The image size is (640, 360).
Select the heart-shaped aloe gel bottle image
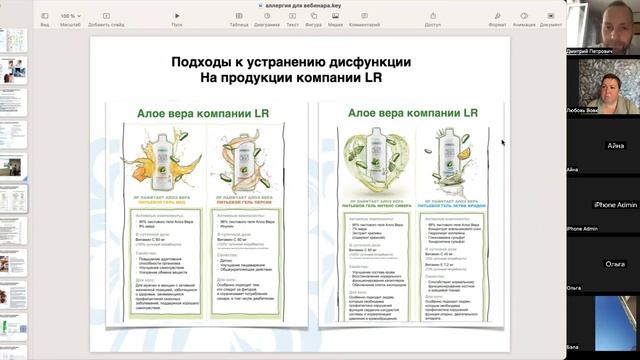coord(376,161)
